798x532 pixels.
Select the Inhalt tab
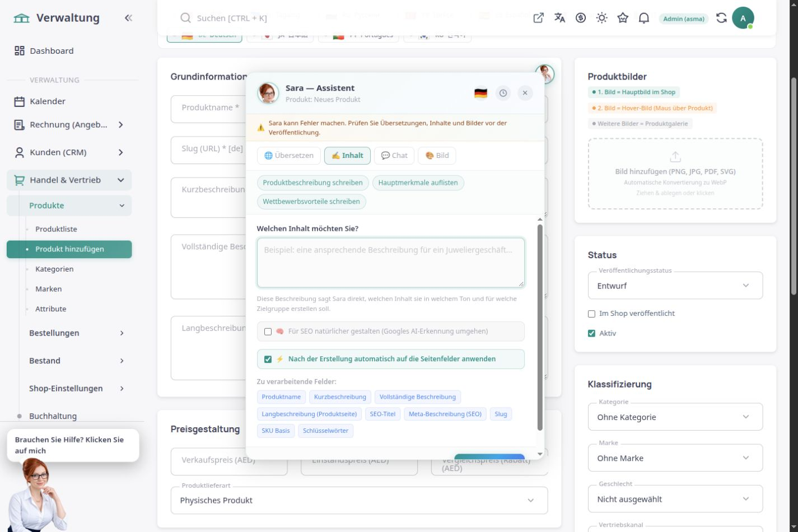point(347,156)
